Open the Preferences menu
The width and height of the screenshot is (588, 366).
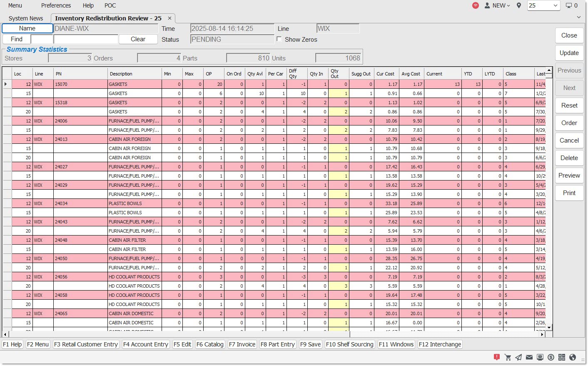(56, 5)
